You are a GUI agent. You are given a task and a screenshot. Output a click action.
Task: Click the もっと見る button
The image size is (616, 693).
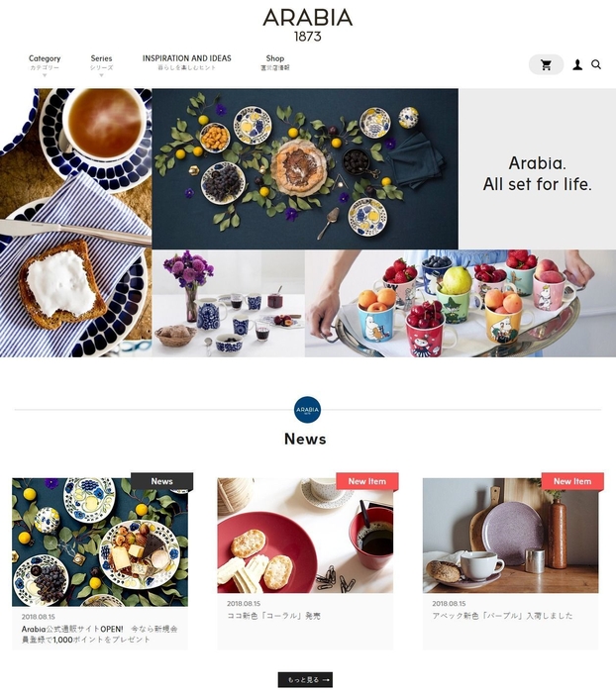pyautogui.click(x=305, y=680)
